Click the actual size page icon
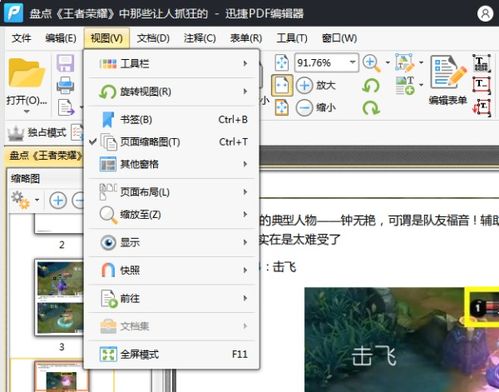The image size is (499, 392). 282,63
